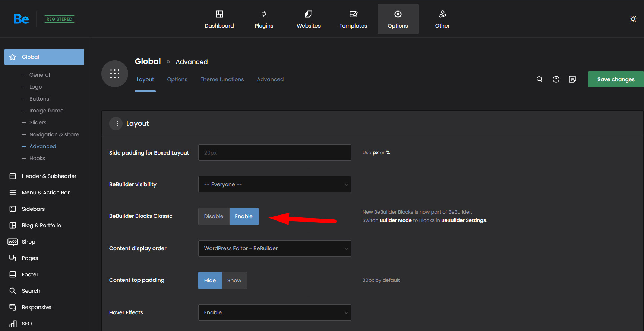Open Buttons in Global submenu
Screen dimensions: 644x331
pos(39,99)
